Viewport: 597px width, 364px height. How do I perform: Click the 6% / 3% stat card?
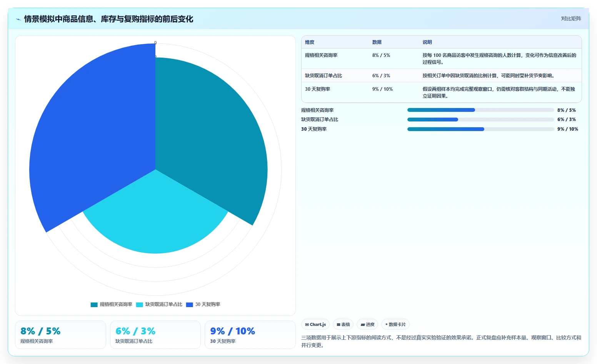tap(155, 335)
